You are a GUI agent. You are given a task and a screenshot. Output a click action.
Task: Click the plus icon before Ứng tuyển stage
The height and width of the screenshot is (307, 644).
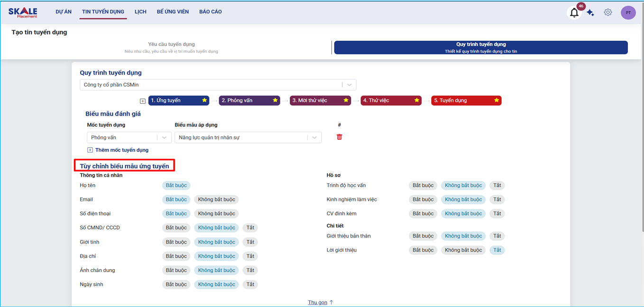pos(142,101)
